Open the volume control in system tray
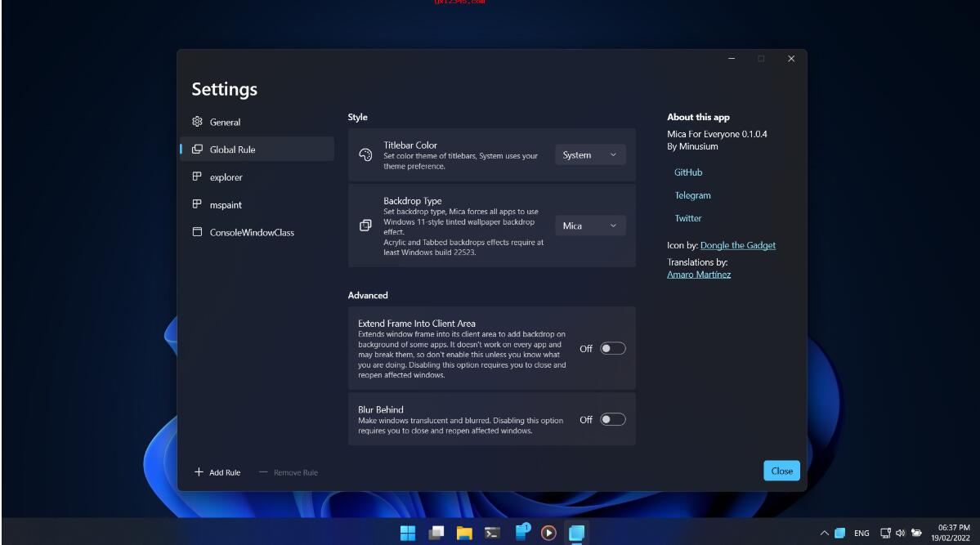Screen dimensions: 980x545 point(900,533)
